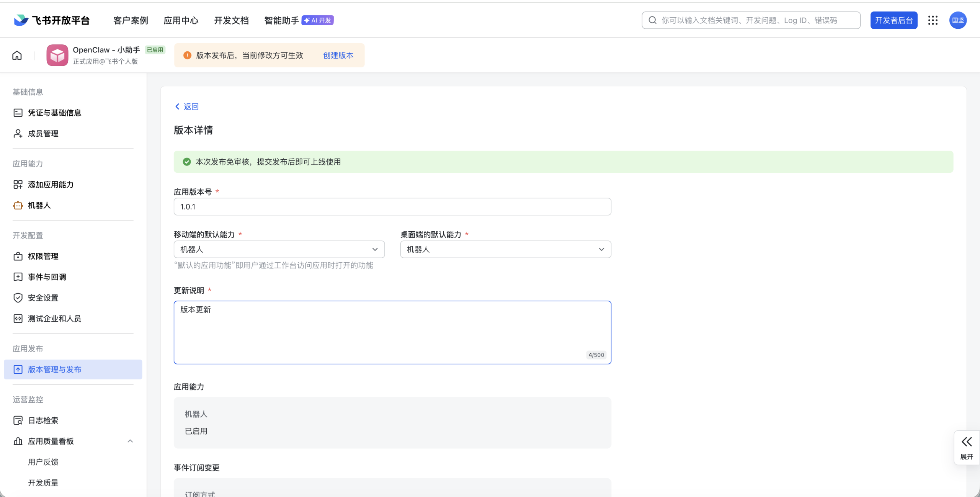The image size is (980, 497).
Task: 点击「测试企业和人员」代码图标
Action: click(18, 318)
